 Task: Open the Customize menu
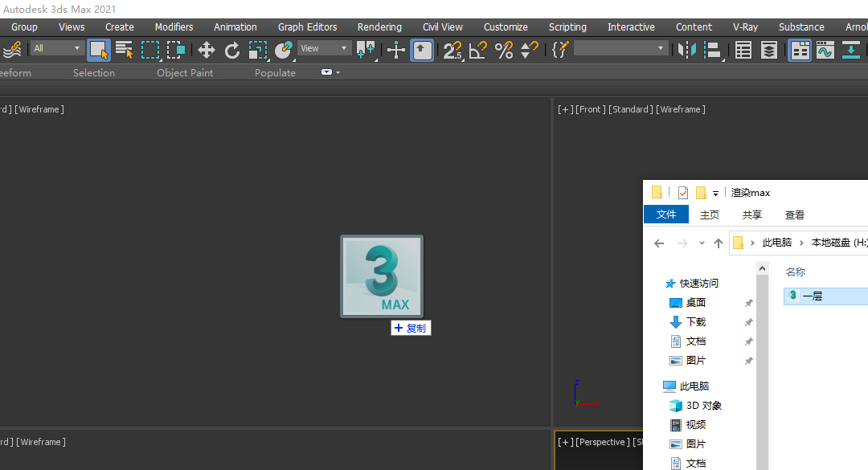(x=506, y=27)
